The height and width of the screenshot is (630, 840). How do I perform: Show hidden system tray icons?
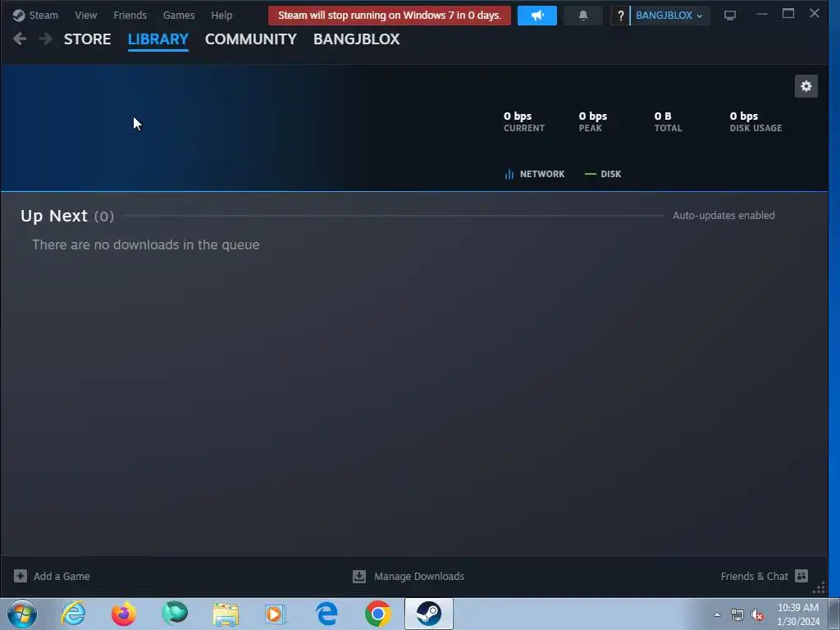pos(717,614)
